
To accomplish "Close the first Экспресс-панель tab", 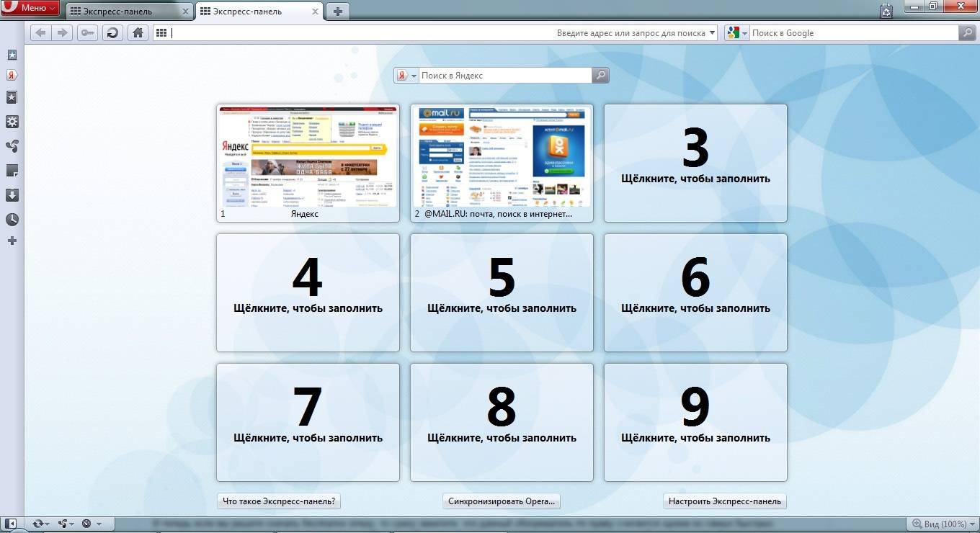I will (x=185, y=12).
